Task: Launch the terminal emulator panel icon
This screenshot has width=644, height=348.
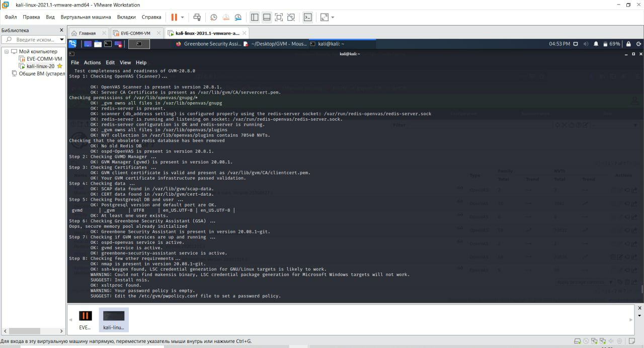Action: coord(108,44)
